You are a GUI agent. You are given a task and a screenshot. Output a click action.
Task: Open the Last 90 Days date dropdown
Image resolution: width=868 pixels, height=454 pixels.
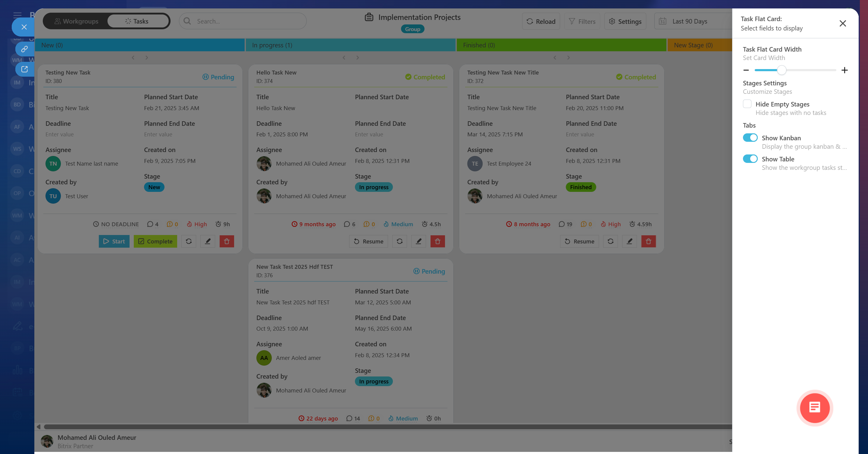tap(689, 21)
